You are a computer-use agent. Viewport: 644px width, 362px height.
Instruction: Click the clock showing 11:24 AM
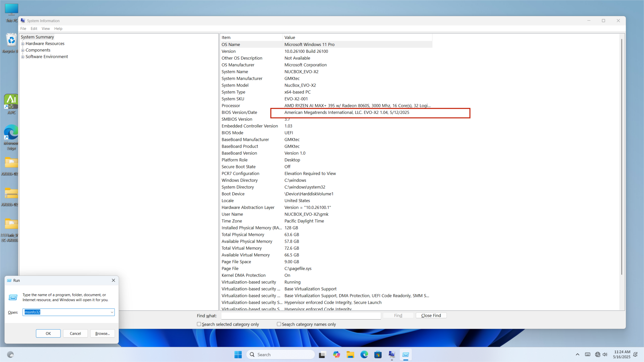tap(622, 354)
